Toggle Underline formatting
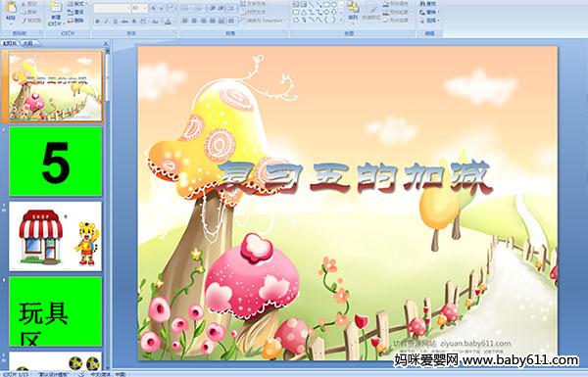The height and width of the screenshot is (377, 588). tap(116, 22)
